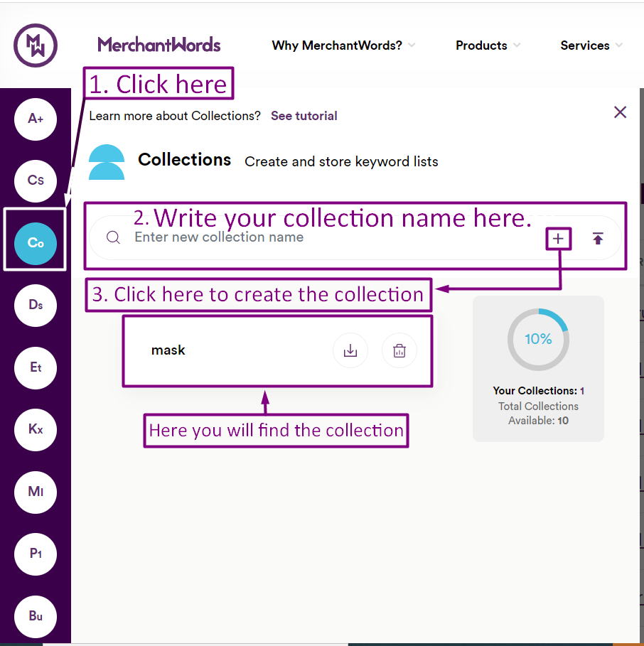This screenshot has width=644, height=646.
Task: Open the Mi sidebar tool
Action: point(36,492)
